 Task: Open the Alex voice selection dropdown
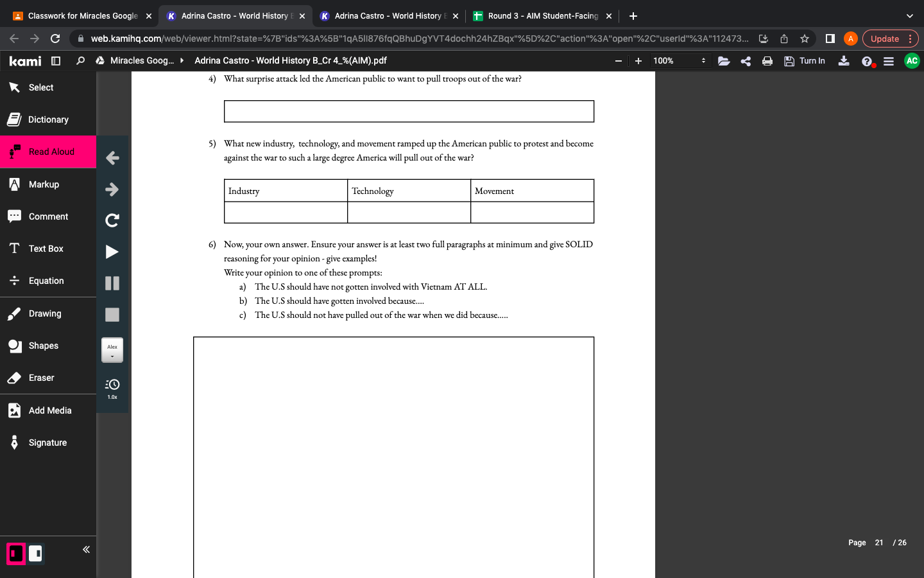(x=112, y=350)
